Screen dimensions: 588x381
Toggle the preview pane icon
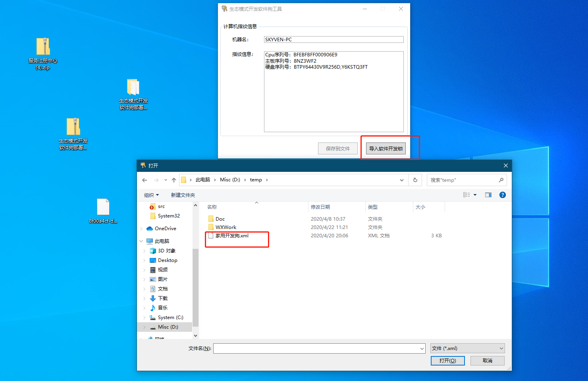(x=488, y=195)
